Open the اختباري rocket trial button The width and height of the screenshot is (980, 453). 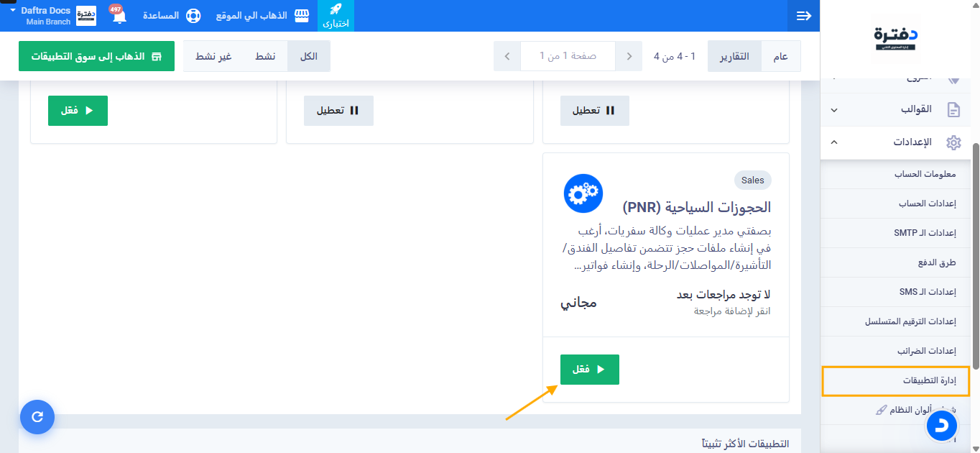click(336, 16)
